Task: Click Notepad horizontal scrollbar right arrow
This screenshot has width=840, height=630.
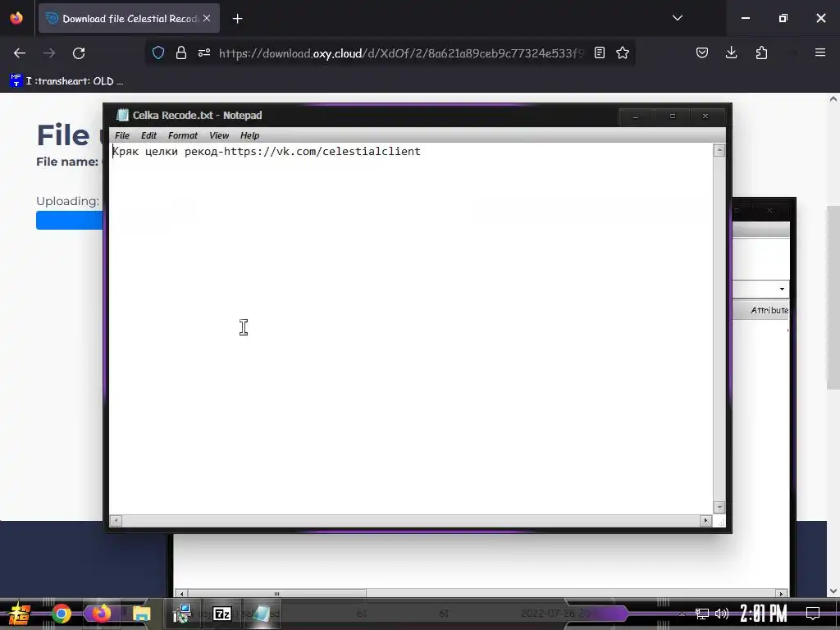Action: pyautogui.click(x=705, y=520)
